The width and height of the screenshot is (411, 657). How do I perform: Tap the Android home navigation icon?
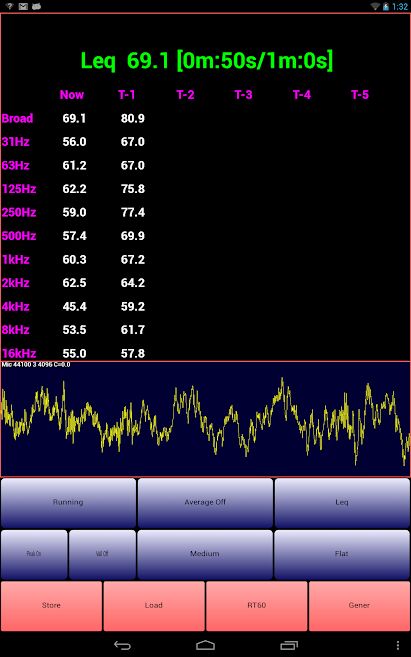click(x=205, y=645)
